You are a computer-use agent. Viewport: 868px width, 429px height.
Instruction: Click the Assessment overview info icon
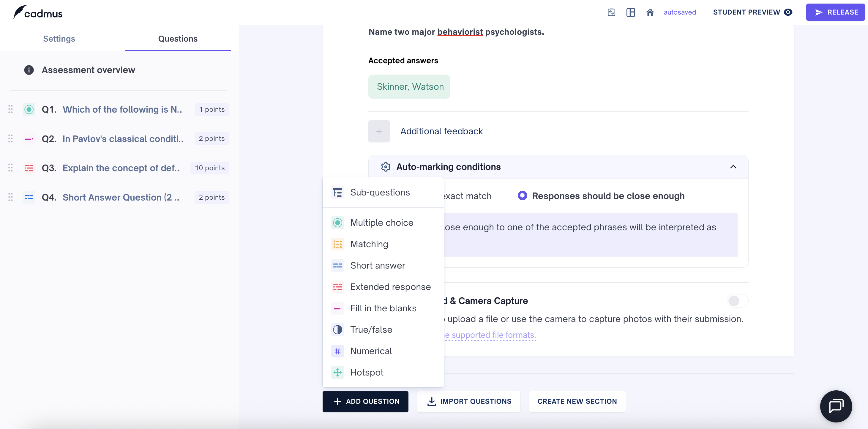pyautogui.click(x=29, y=70)
